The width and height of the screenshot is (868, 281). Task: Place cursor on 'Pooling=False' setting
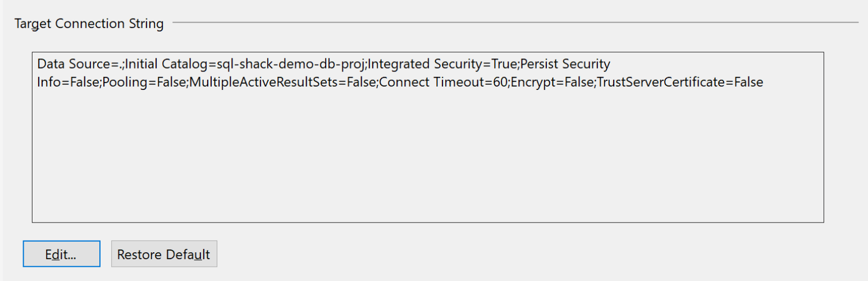pyautogui.click(x=143, y=82)
